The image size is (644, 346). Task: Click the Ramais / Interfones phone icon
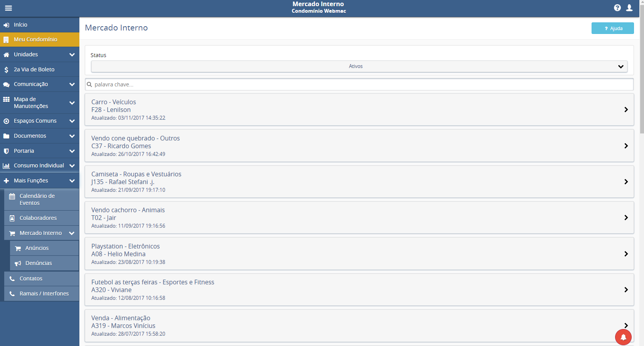point(12,294)
